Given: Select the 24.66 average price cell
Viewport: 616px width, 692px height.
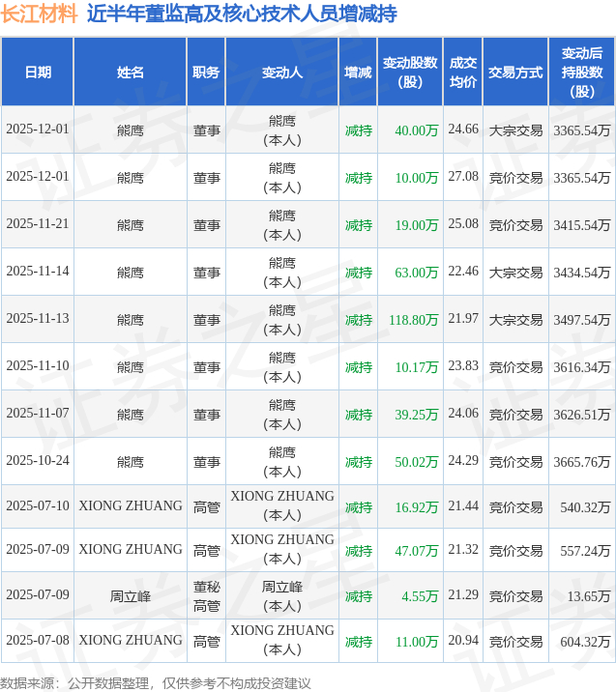Looking at the screenshot, I should (x=463, y=129).
